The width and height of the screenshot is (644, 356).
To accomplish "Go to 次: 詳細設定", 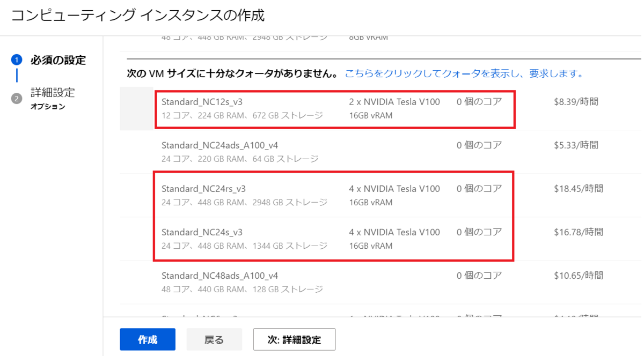I will (294, 339).
